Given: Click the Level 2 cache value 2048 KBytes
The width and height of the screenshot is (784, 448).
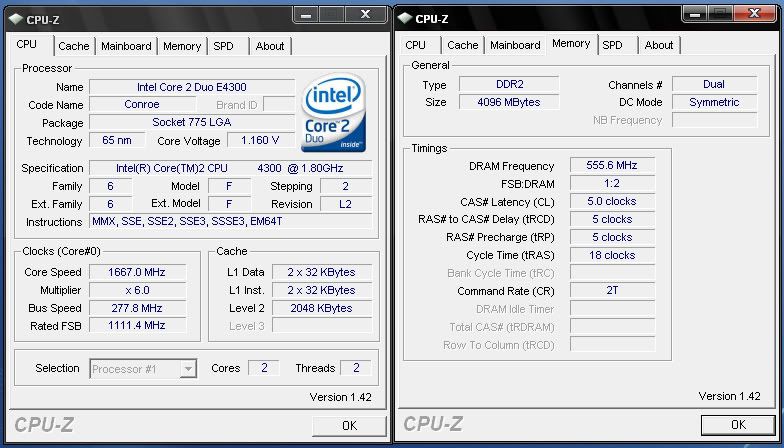Looking at the screenshot, I should coord(322,308).
